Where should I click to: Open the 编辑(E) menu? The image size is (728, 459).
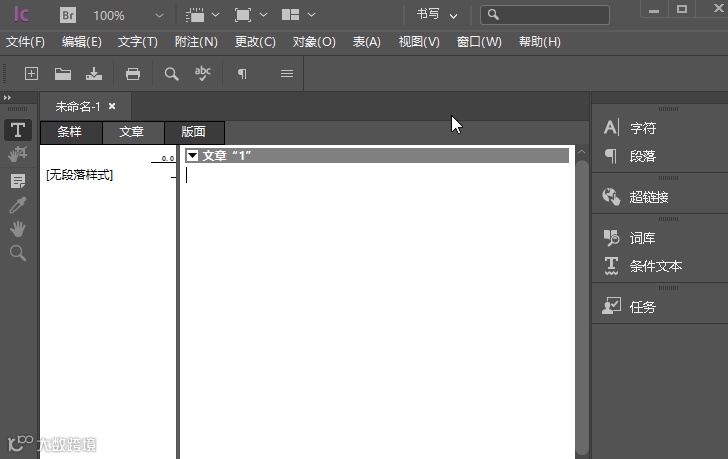(82, 42)
